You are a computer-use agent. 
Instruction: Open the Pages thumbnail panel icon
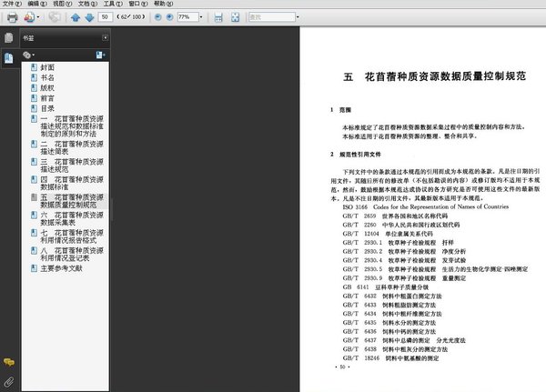click(9, 37)
